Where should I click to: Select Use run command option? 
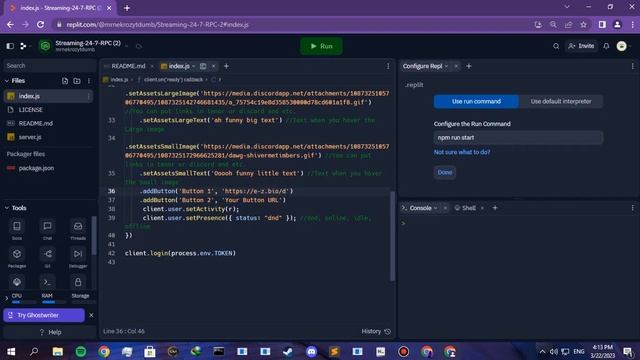tap(476, 102)
